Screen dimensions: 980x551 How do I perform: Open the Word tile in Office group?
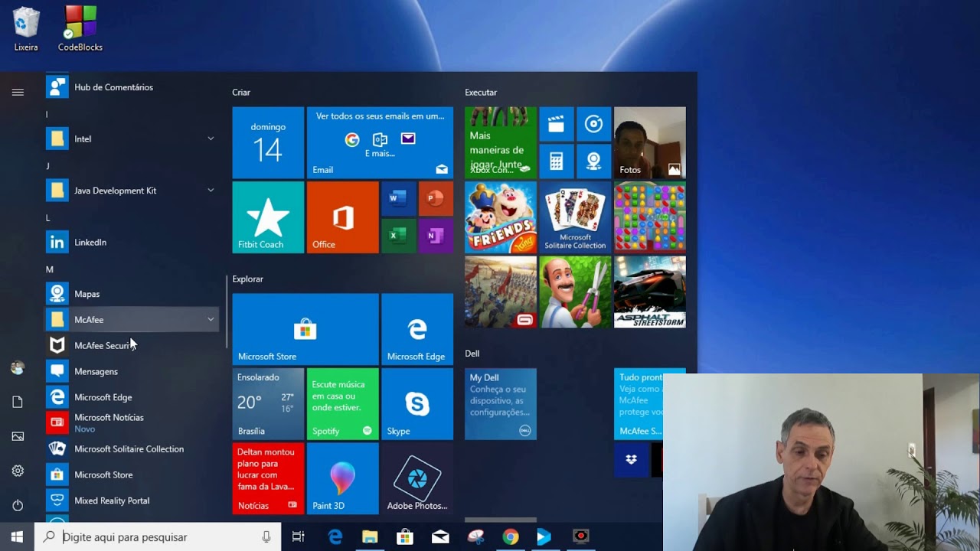pyautogui.click(x=398, y=199)
